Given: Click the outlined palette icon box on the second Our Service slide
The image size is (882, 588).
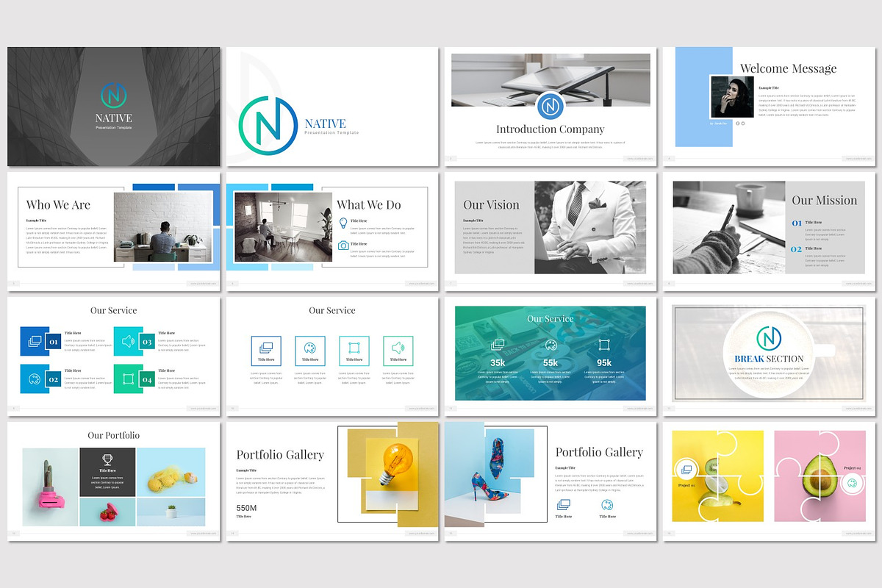Looking at the screenshot, I should (x=310, y=351).
